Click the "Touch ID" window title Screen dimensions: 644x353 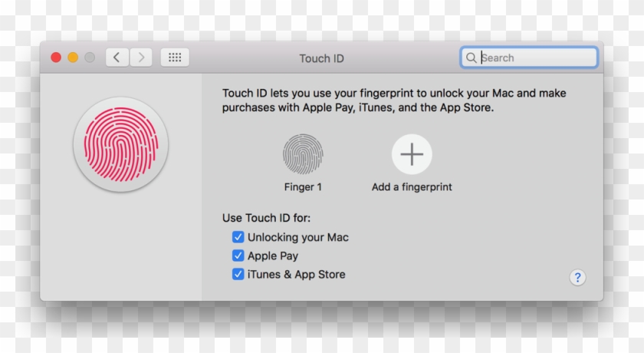click(x=321, y=58)
